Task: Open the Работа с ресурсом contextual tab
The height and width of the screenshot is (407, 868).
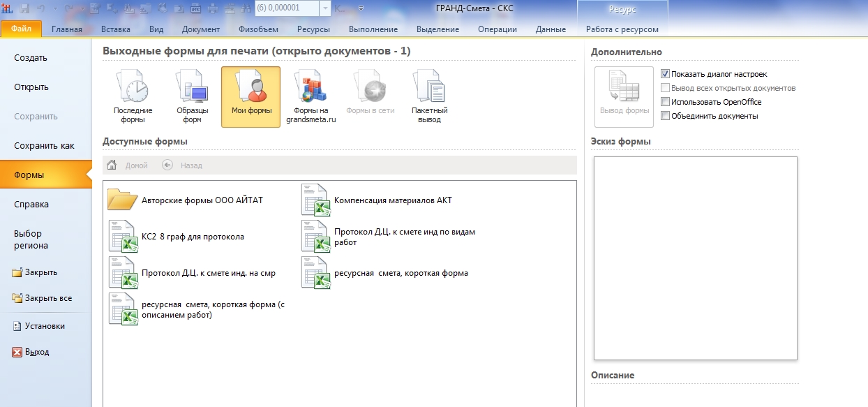Action: tap(622, 29)
